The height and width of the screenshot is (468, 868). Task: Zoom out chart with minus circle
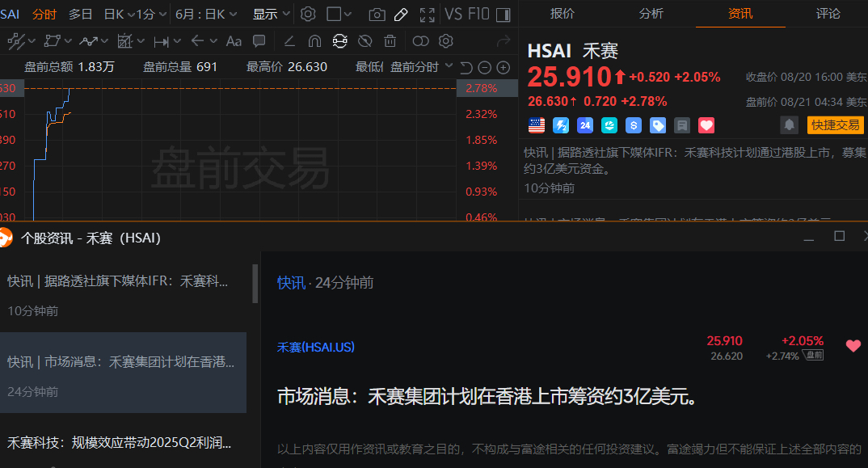[484, 68]
